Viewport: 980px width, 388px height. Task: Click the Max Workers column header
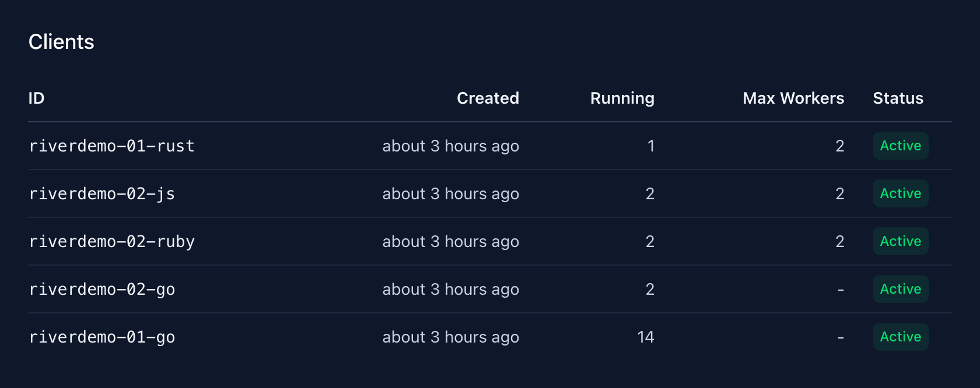[x=793, y=98]
